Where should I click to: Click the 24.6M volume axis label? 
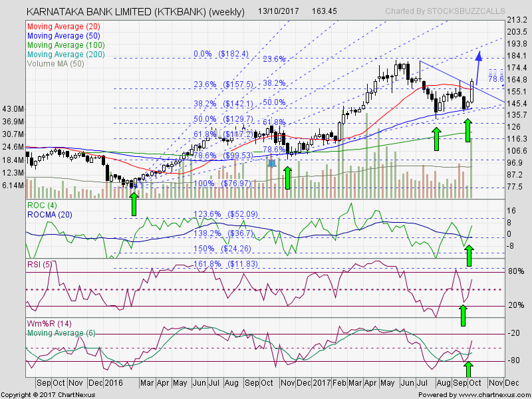[x=13, y=147]
